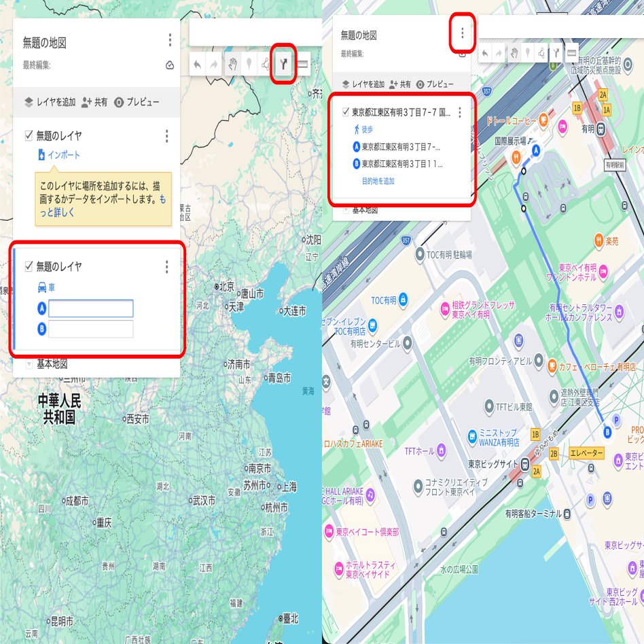Image resolution: width=644 pixels, height=644 pixels.
Task: Click 有明客船ターミナル label on map
Action: point(533,514)
